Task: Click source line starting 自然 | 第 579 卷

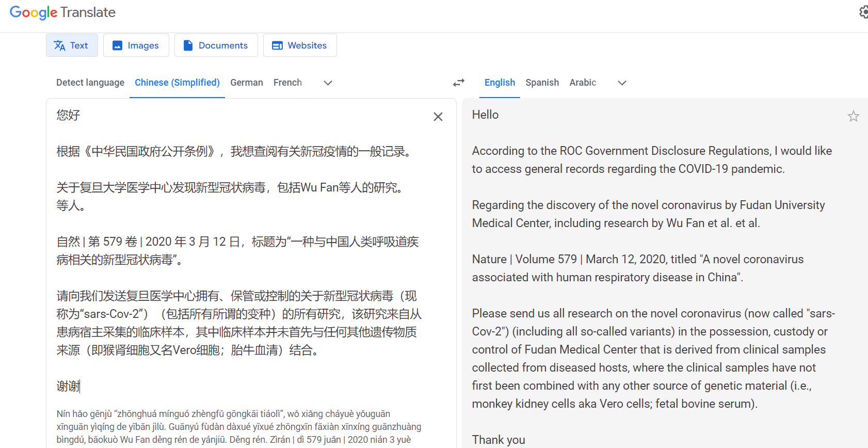Action: (x=237, y=251)
